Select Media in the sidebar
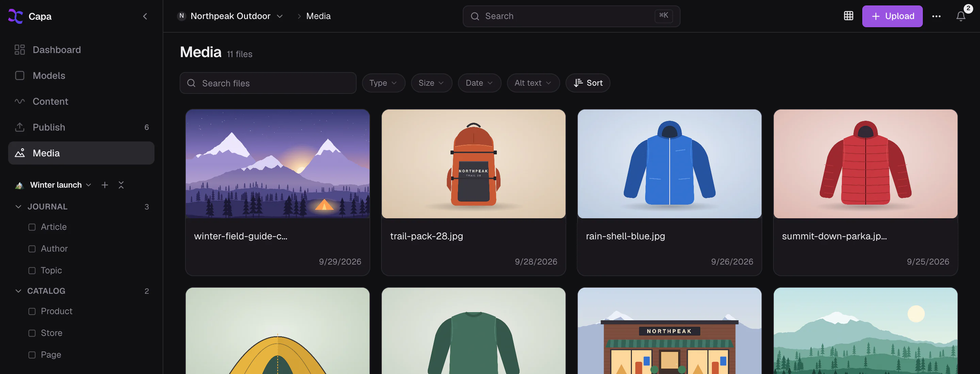The width and height of the screenshot is (980, 374). coord(81,153)
